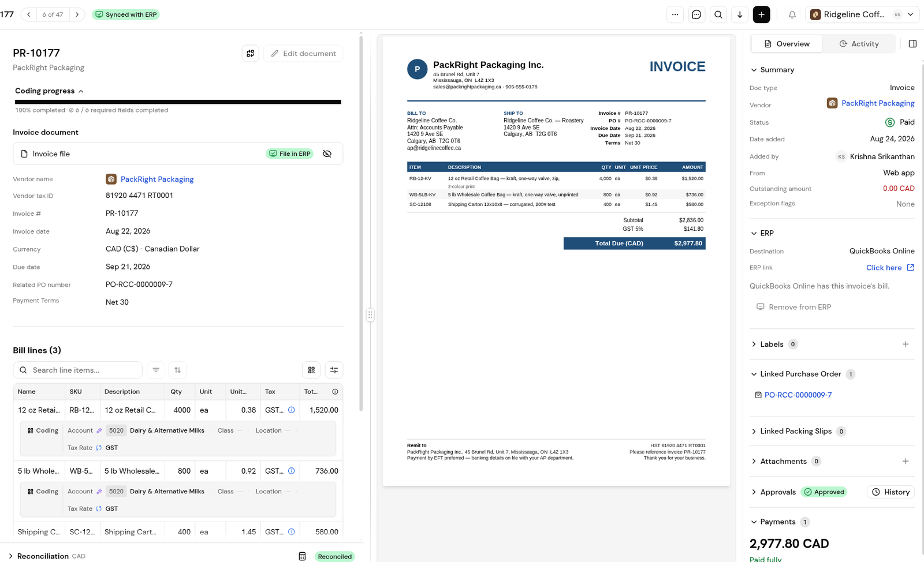Click the panel resize drag handle
Viewport: 924px width, 562px height.
(370, 315)
